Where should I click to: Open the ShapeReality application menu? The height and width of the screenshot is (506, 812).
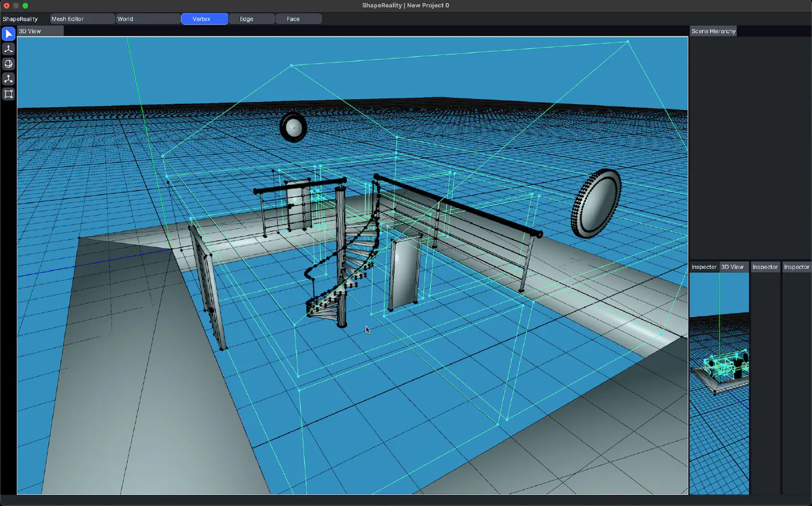[20, 19]
